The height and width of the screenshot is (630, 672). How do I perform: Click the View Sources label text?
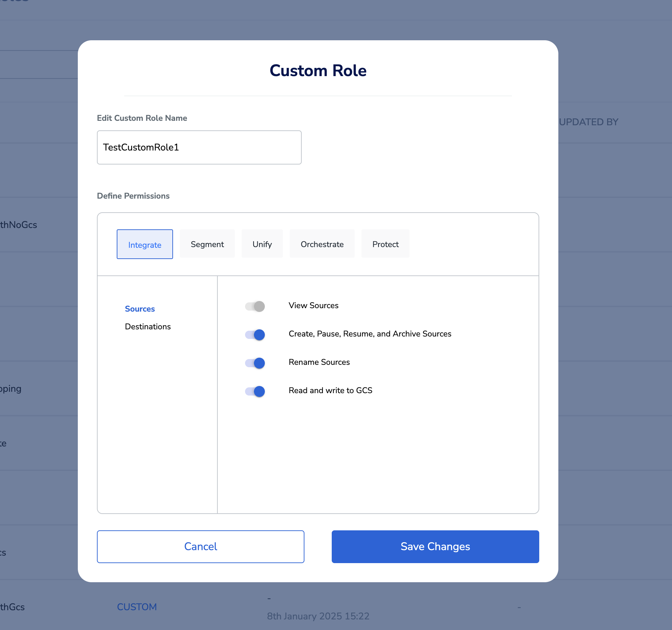click(x=313, y=305)
